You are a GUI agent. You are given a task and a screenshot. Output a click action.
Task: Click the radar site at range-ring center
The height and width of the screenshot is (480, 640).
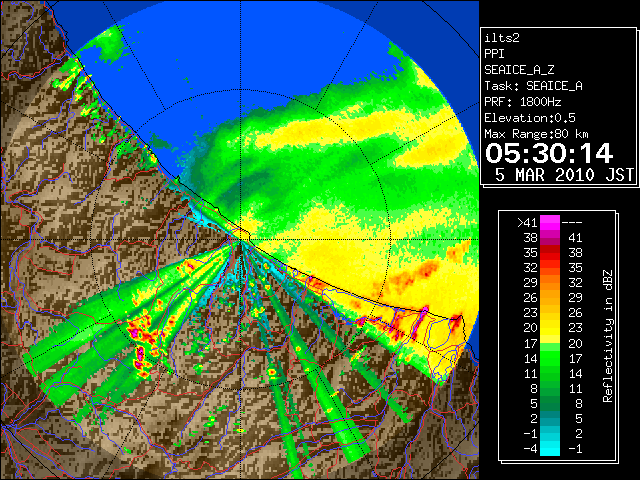[240, 240]
